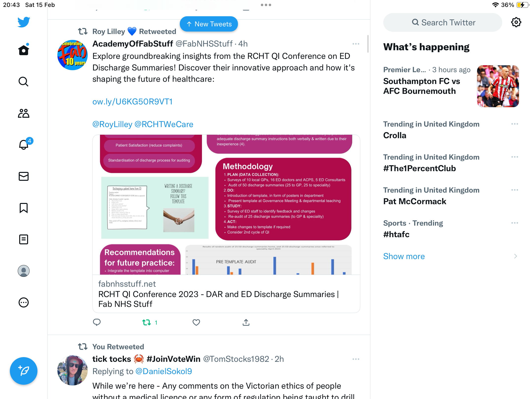Open the More circle menu in sidebar
This screenshot has height=399, width=532.
(24, 302)
